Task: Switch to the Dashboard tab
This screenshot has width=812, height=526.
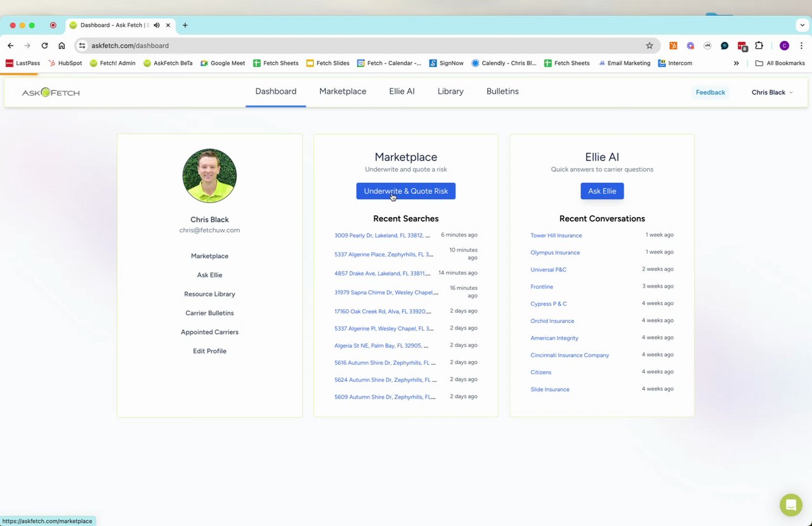Action: [x=276, y=91]
